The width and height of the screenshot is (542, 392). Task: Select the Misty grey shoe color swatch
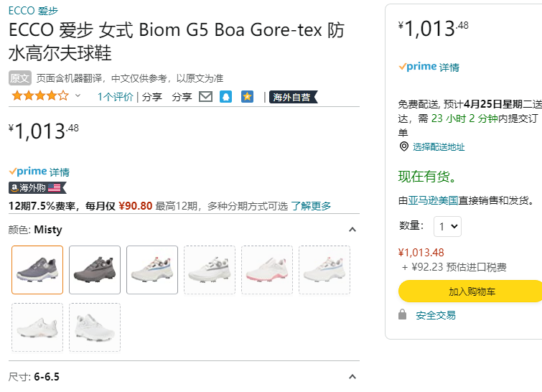pos(37,270)
